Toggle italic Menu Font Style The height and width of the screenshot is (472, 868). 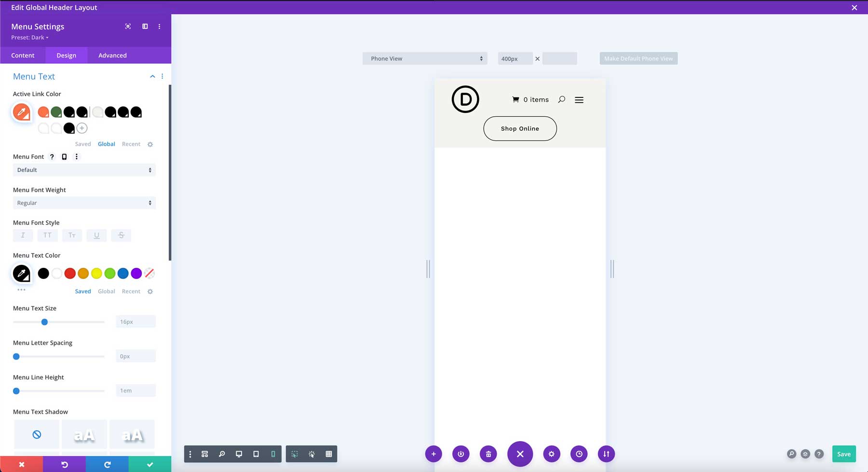(x=23, y=235)
